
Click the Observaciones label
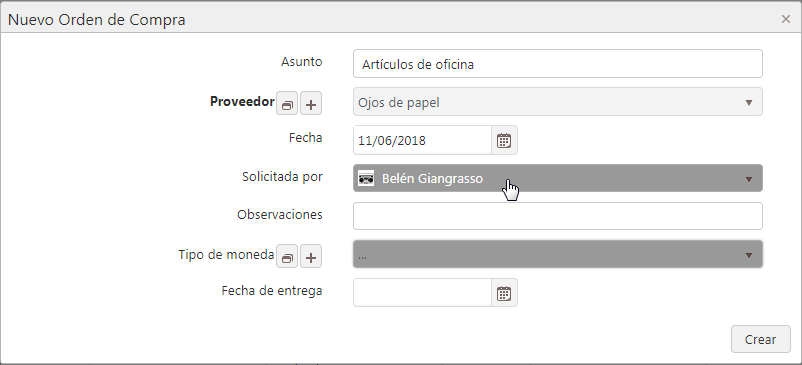pos(280,214)
